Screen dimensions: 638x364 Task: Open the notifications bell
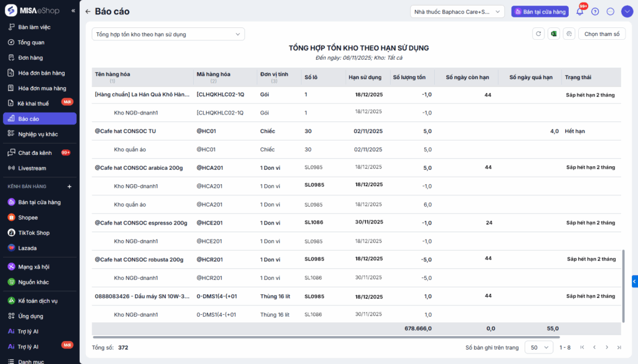(x=580, y=12)
